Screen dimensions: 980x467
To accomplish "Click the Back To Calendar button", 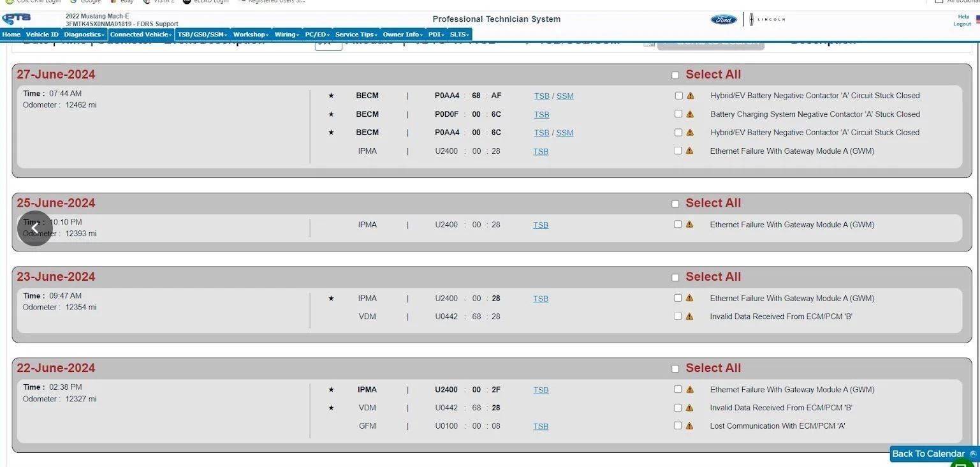I will (x=934, y=454).
